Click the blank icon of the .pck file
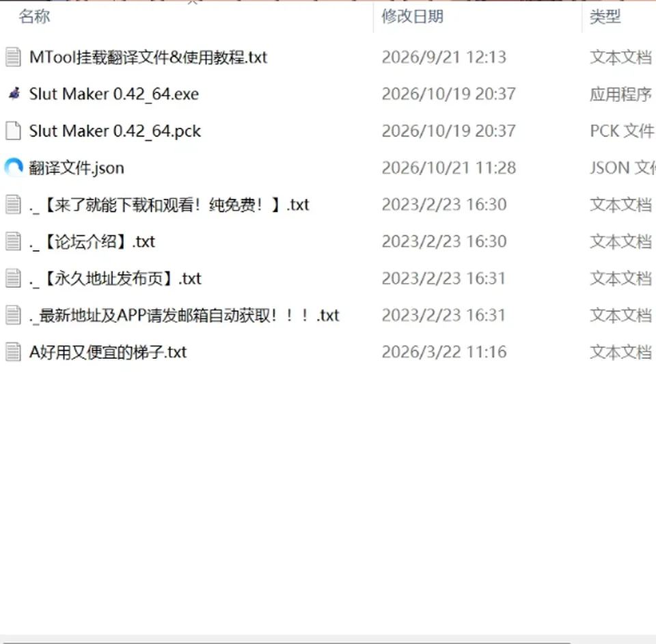 tap(13, 131)
